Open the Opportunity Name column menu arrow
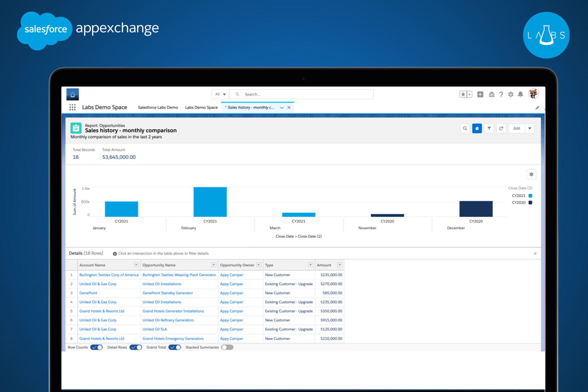Image resolution: width=588 pixels, height=392 pixels. pos(214,265)
